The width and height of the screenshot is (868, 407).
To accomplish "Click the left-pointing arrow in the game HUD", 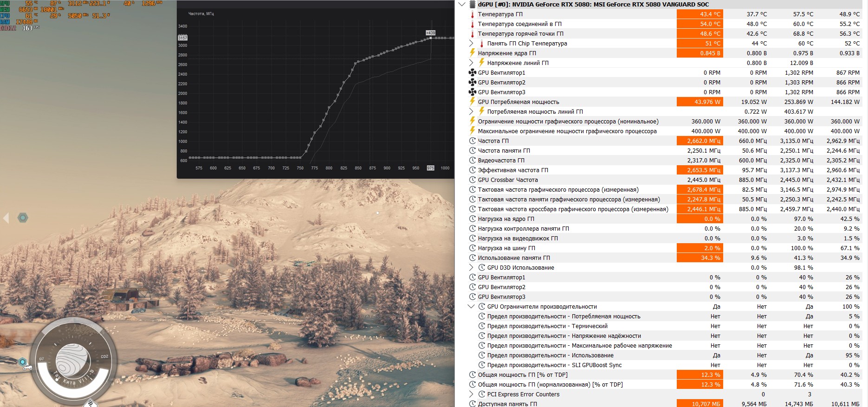I will click(6, 218).
